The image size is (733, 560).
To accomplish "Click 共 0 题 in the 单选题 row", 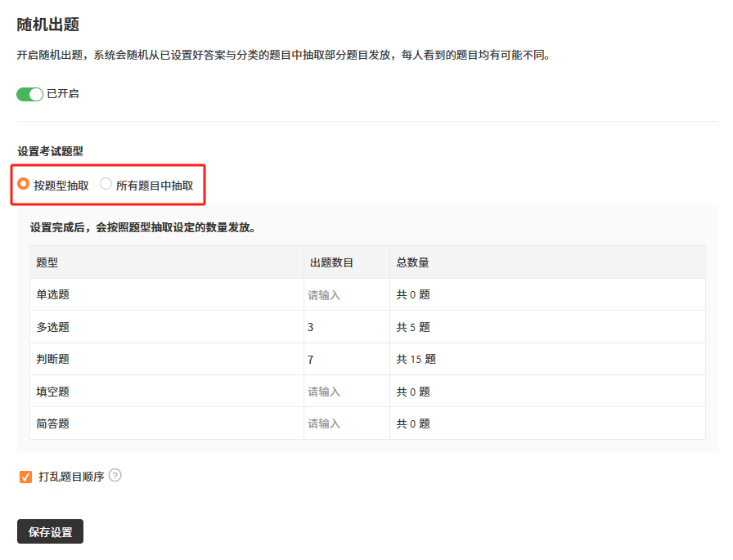I will [413, 294].
